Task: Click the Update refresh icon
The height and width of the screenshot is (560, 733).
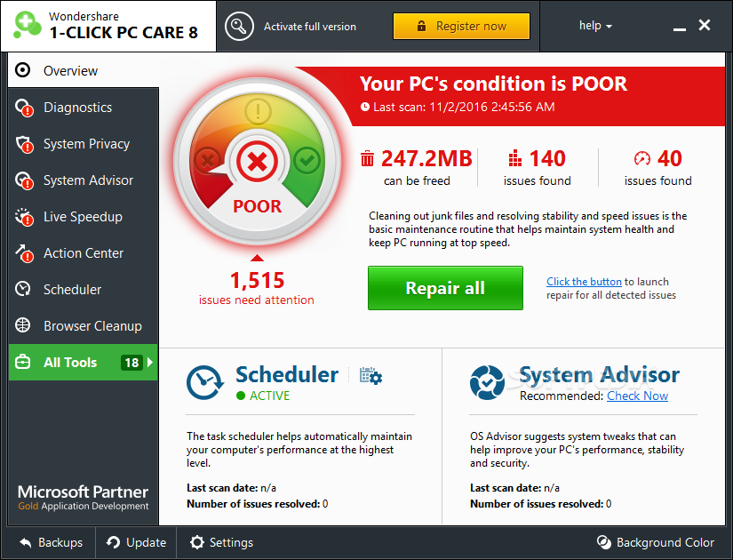Action: [x=113, y=542]
